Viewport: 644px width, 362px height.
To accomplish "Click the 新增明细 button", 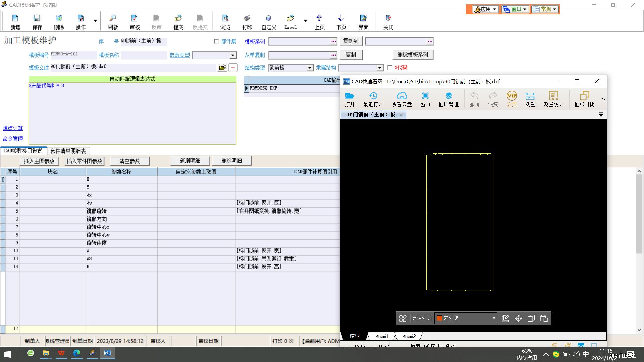I will click(190, 161).
